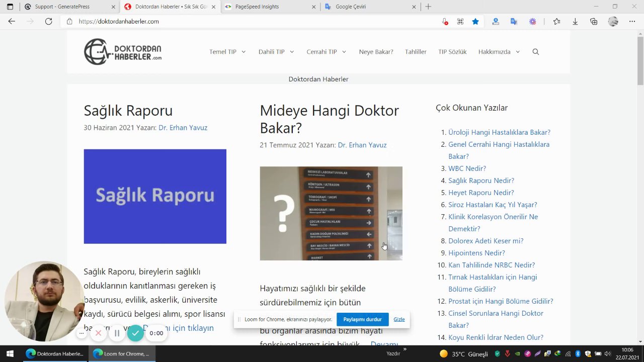
Task: Click the hospital signboard article thumbnail
Action: (x=331, y=213)
